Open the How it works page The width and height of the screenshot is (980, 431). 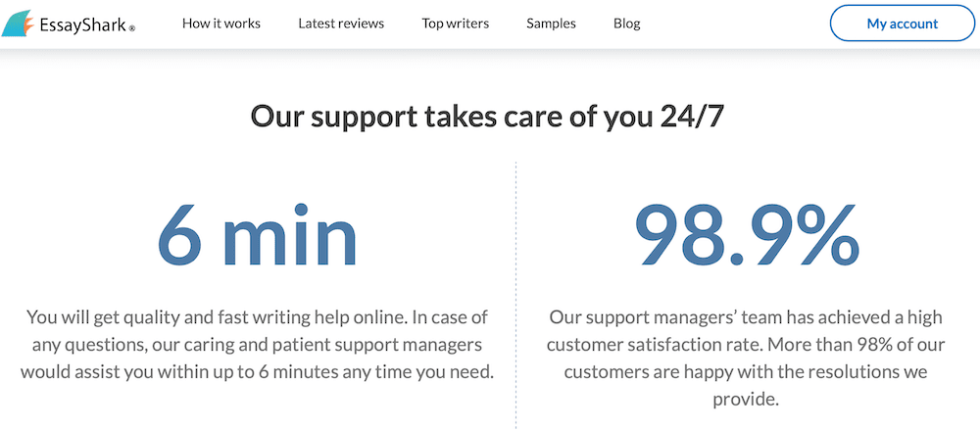tap(221, 24)
